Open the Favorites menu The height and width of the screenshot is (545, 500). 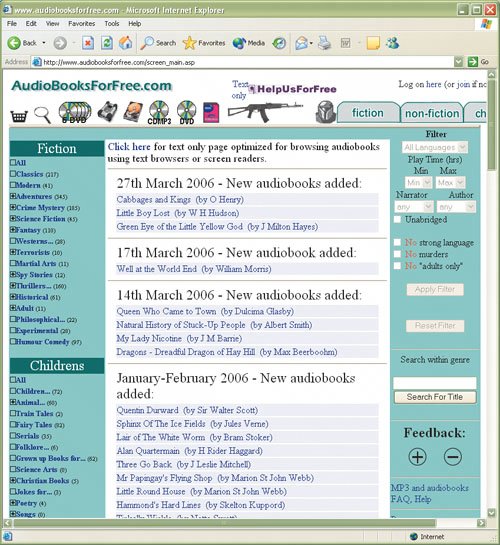point(82,24)
